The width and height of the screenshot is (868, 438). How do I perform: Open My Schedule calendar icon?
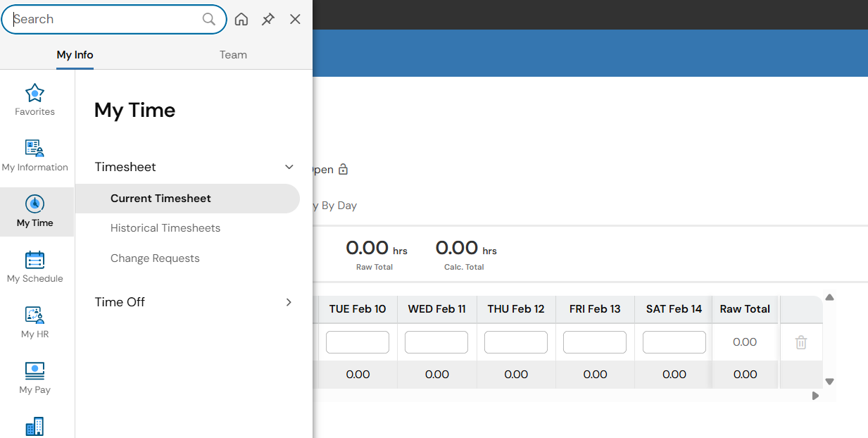pos(34,260)
